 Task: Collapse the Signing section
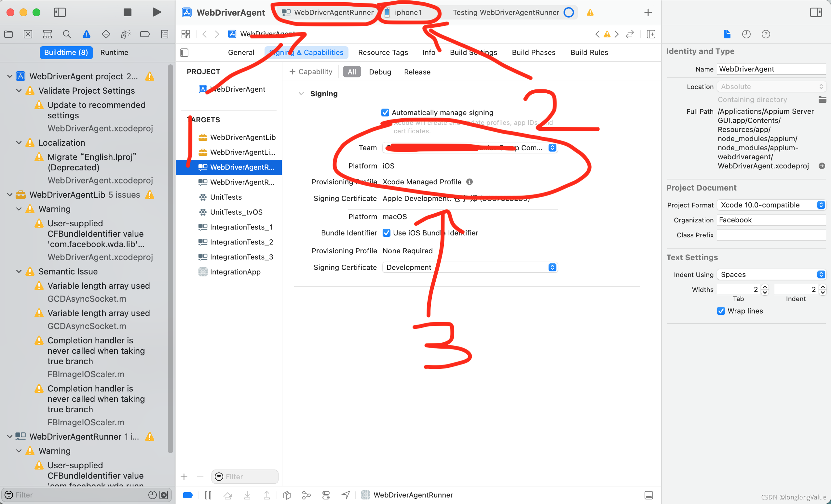(x=301, y=94)
